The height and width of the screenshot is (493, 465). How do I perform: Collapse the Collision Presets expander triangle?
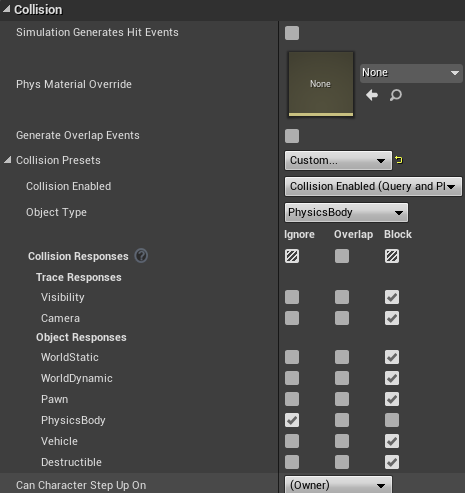7,160
